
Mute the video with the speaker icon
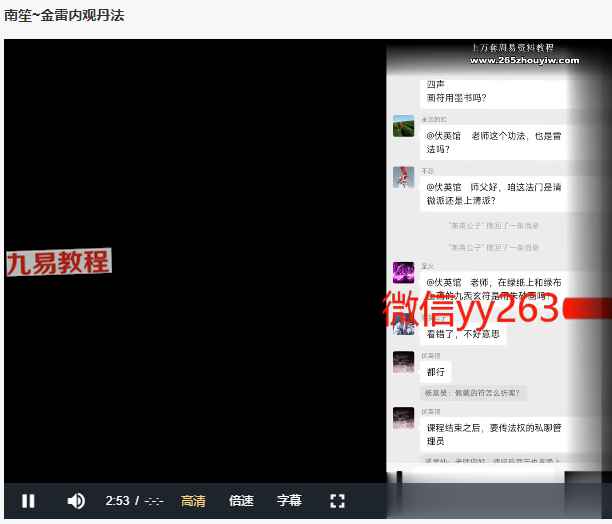[76, 500]
